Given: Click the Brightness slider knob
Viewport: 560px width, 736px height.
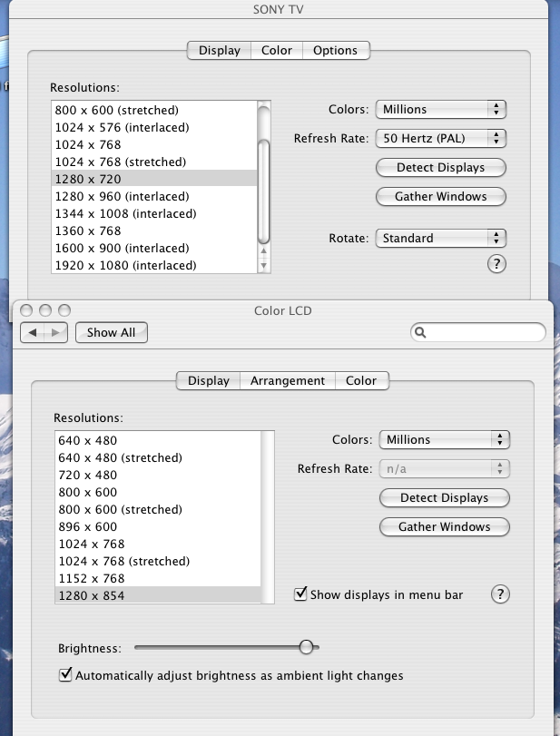Looking at the screenshot, I should click(306, 647).
